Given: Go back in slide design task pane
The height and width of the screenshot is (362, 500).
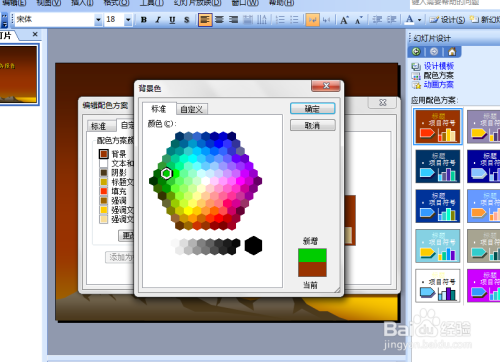Looking at the screenshot, I should pyautogui.click(x=416, y=52).
